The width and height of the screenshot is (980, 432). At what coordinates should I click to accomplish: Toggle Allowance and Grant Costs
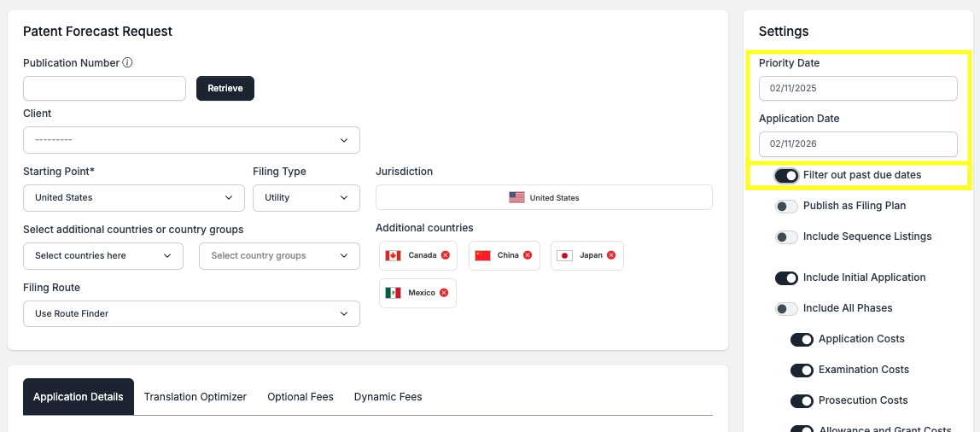(802, 429)
